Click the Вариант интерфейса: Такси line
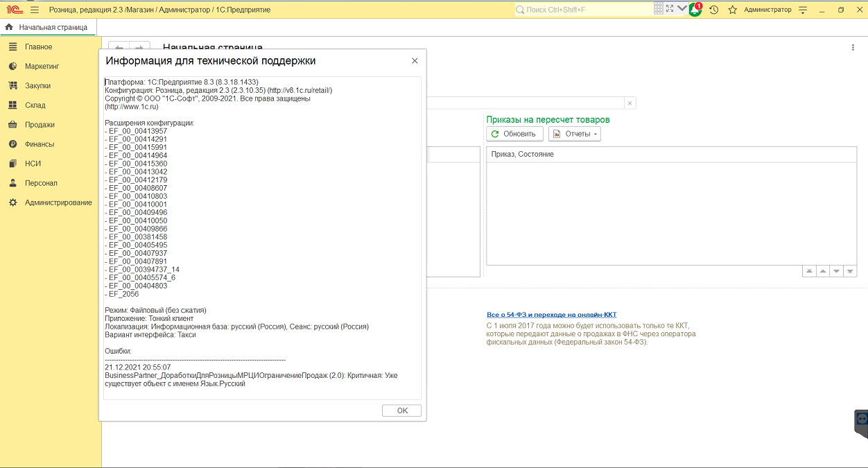 150,335
